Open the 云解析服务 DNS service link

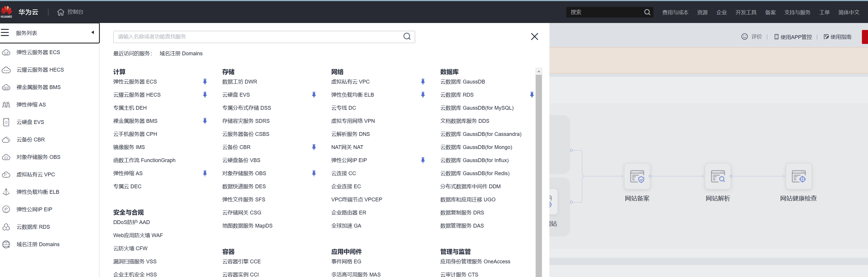pos(351,134)
